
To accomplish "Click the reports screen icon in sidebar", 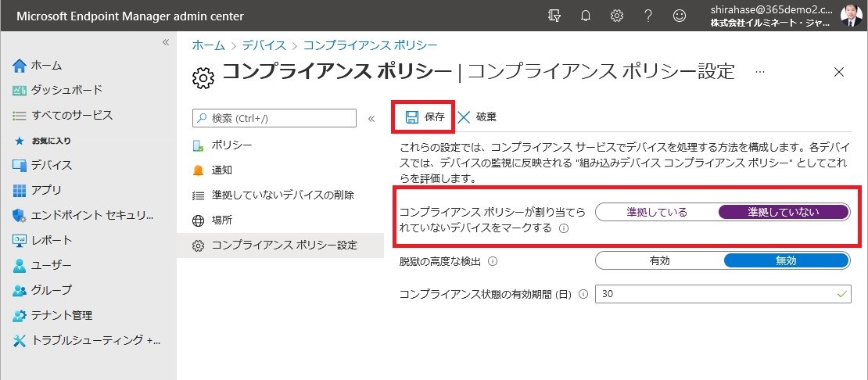I will pyautogui.click(x=20, y=241).
